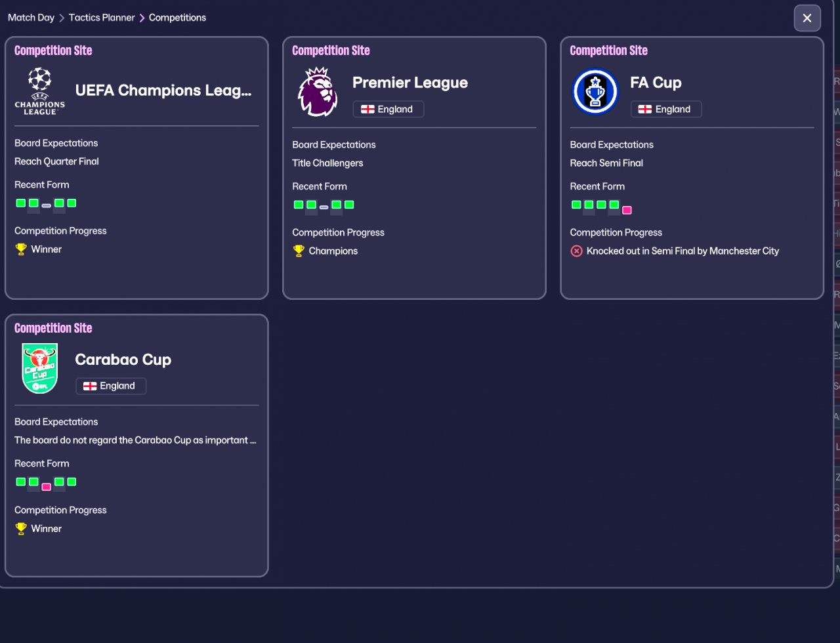Image resolution: width=840 pixels, height=643 pixels.
Task: Click 'Knocked out in Semi Final by Manchester City'
Action: (x=682, y=251)
